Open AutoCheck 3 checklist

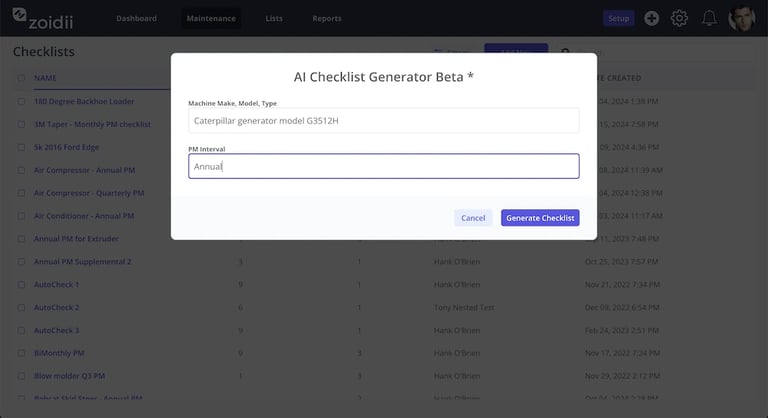[56, 330]
